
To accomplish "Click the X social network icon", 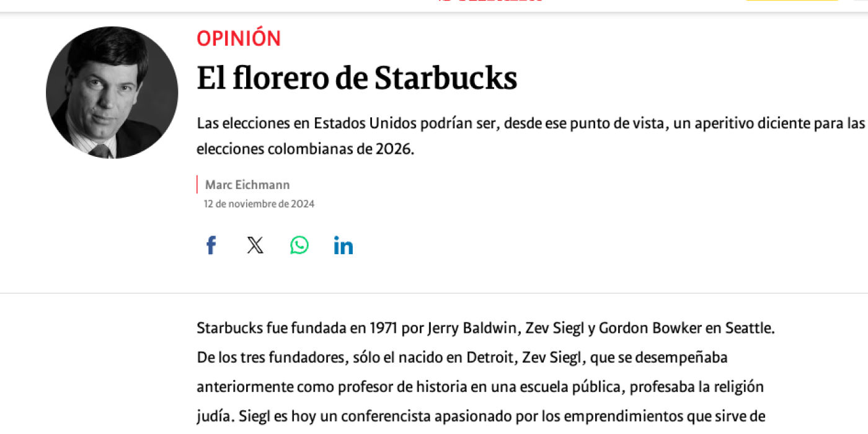I will coord(255,245).
